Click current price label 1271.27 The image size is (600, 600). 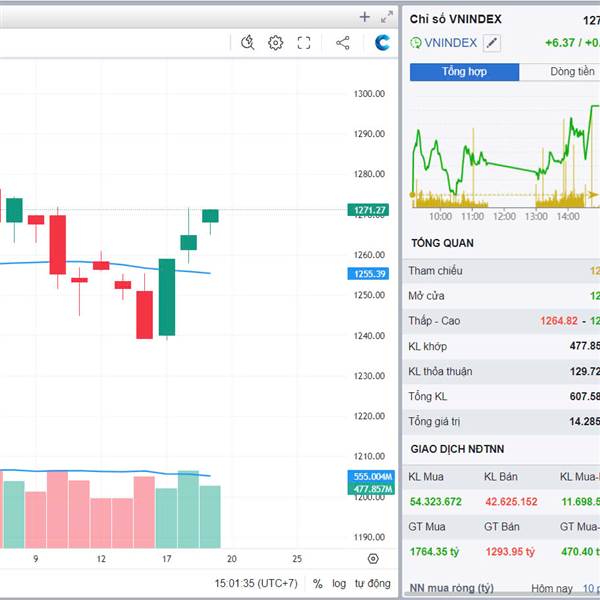(368, 210)
